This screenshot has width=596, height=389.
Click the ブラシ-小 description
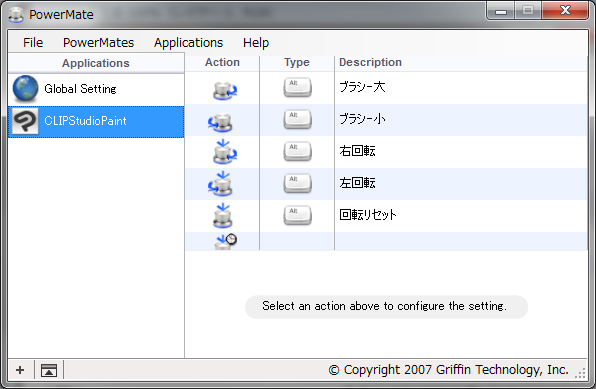pyautogui.click(x=362, y=119)
